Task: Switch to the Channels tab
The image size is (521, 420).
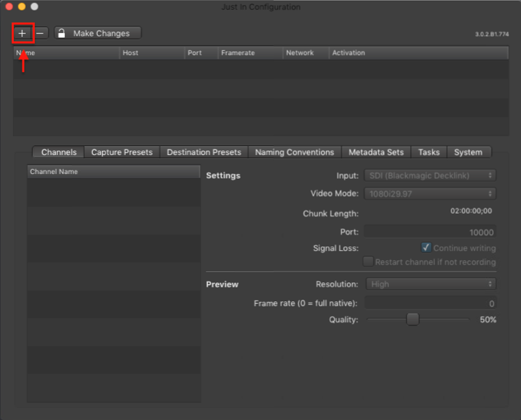Action: [x=59, y=152]
